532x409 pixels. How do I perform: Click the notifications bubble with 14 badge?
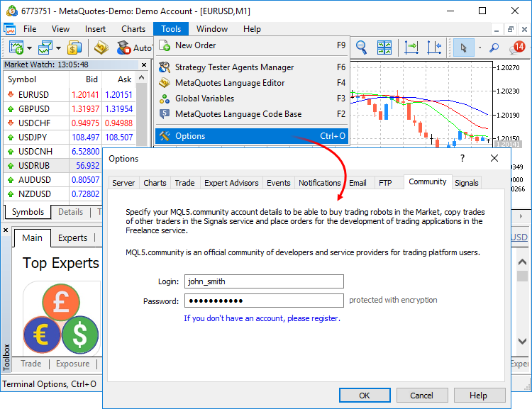(x=517, y=47)
